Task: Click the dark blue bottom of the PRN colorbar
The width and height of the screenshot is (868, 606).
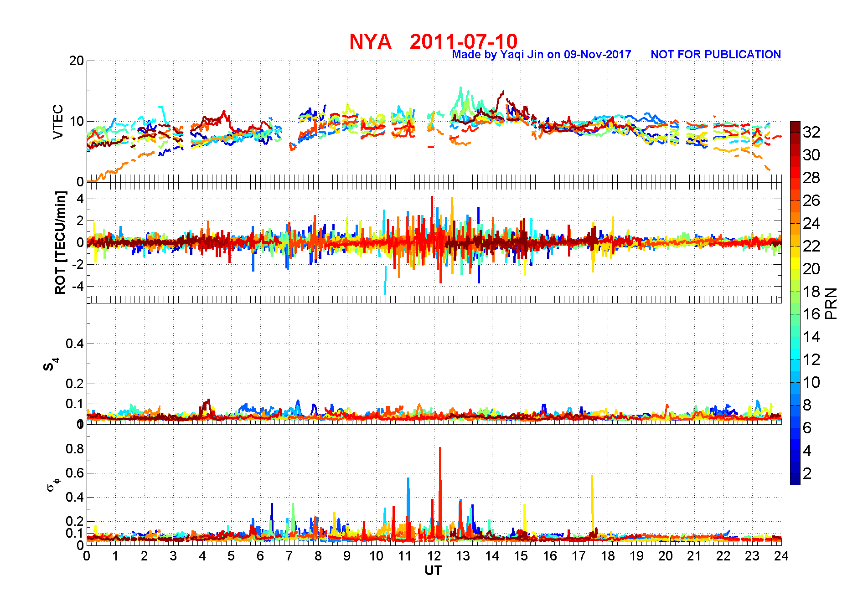Action: tap(795, 479)
